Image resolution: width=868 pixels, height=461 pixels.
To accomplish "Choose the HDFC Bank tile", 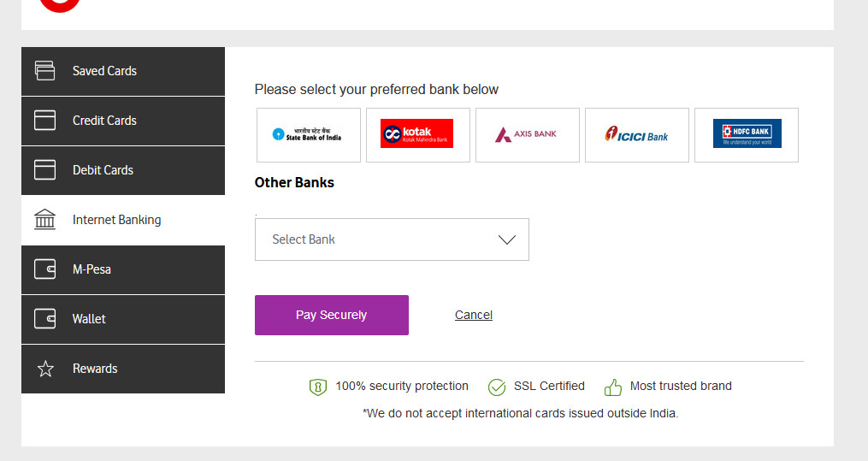I will coord(747,135).
